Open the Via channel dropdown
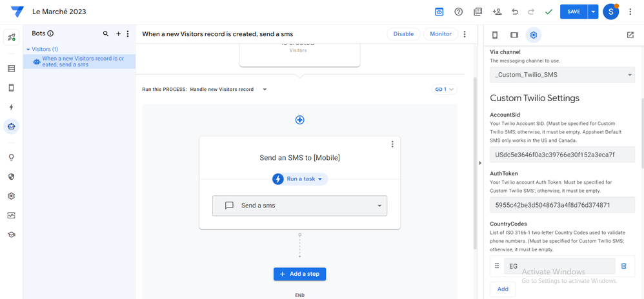Screen dimensions: 644x299 click(562, 75)
